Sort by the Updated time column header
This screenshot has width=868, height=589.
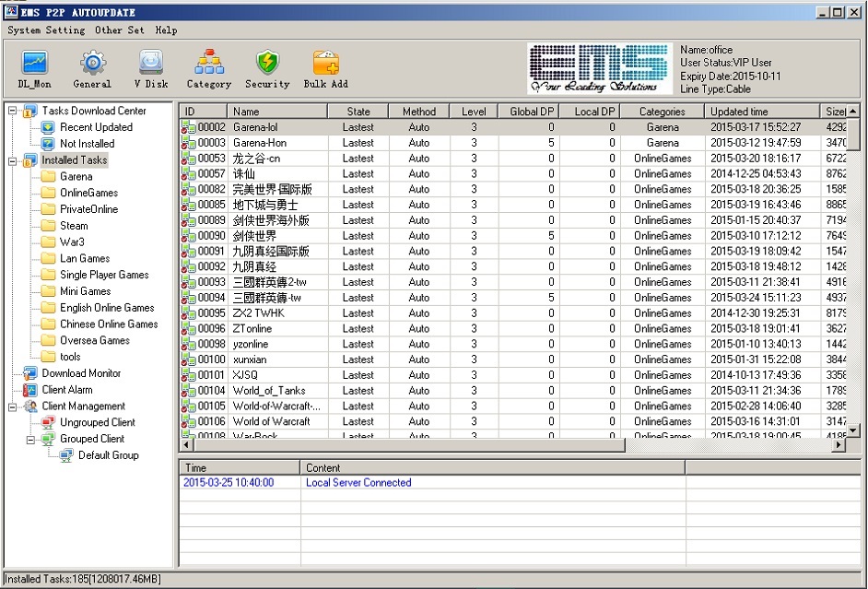tap(763, 112)
